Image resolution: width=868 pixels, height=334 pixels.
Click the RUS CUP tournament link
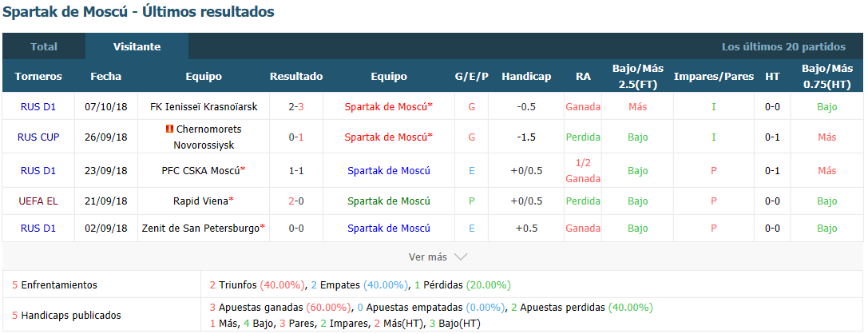[38, 137]
